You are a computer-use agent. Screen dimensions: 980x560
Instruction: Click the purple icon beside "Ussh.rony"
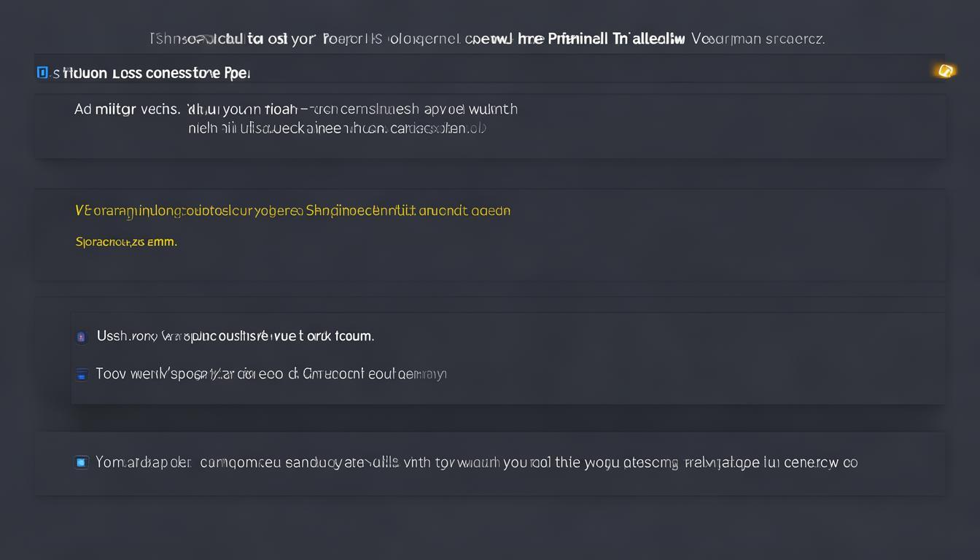pos(81,337)
